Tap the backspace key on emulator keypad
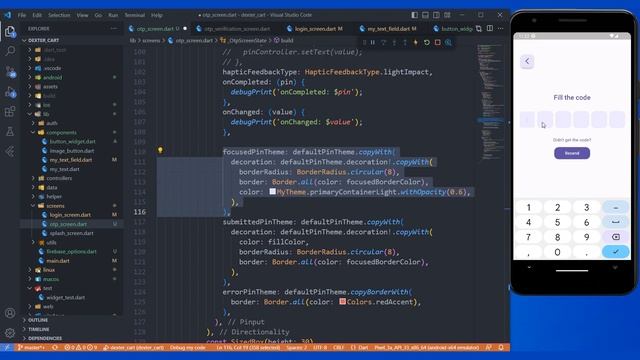640x360 pixels. [616, 237]
